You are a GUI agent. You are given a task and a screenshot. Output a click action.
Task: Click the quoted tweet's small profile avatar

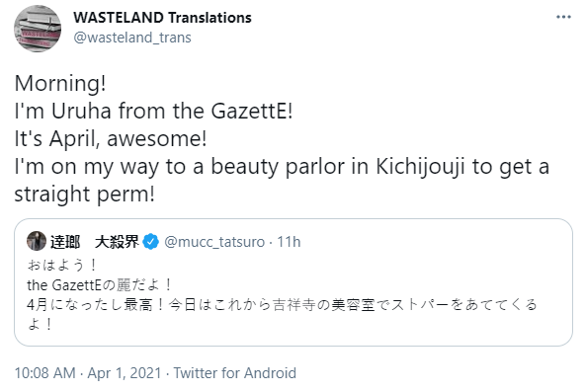tap(37, 241)
